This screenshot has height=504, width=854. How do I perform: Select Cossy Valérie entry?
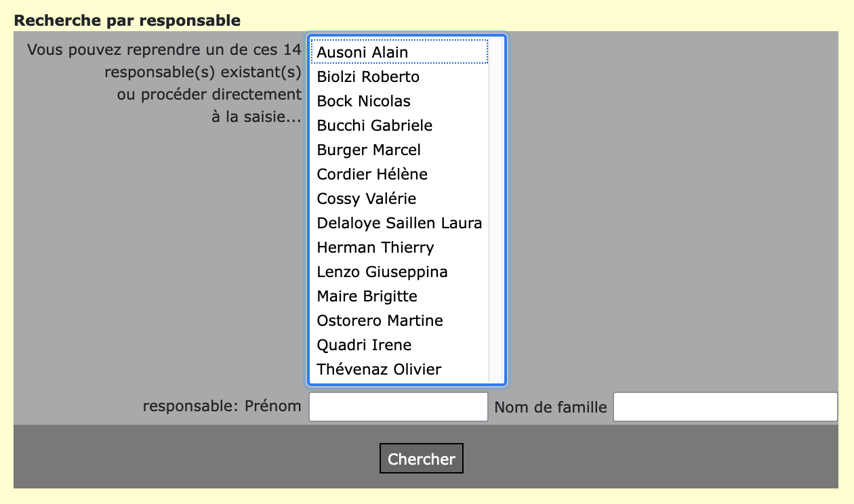[x=367, y=198]
